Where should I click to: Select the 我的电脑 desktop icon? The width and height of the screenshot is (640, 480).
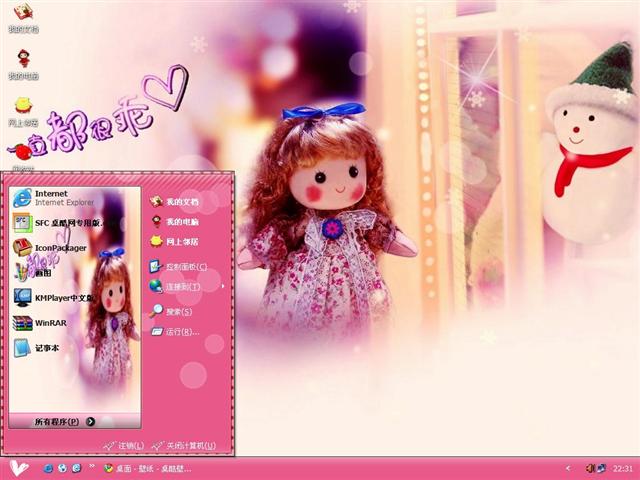[23, 64]
